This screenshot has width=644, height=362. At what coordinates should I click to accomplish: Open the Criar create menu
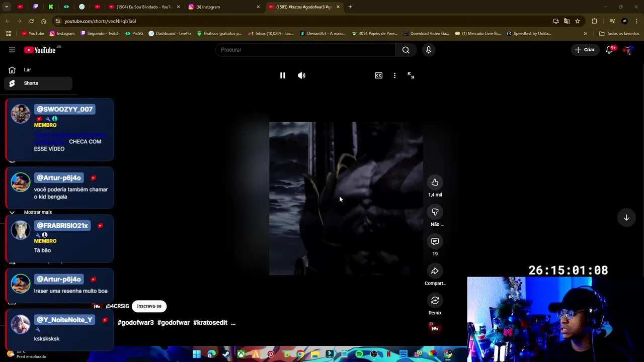click(x=585, y=50)
